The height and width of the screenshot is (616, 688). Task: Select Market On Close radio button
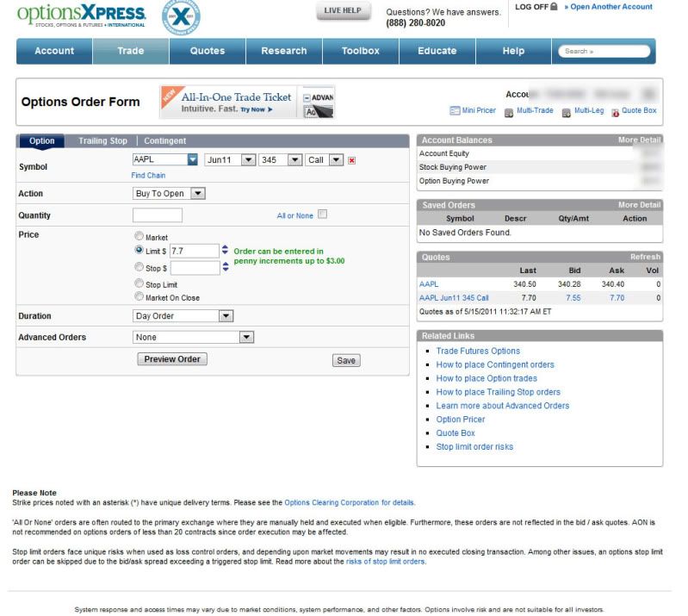(139, 296)
